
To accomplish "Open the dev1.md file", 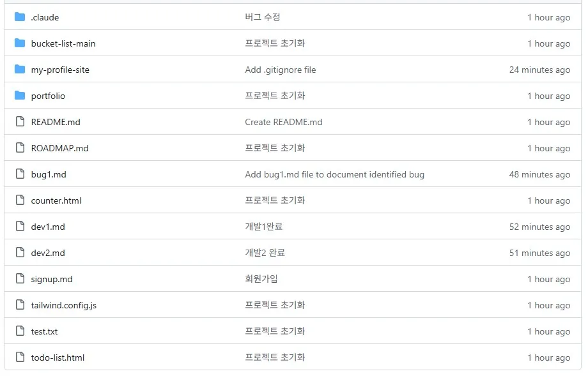I will point(46,227).
